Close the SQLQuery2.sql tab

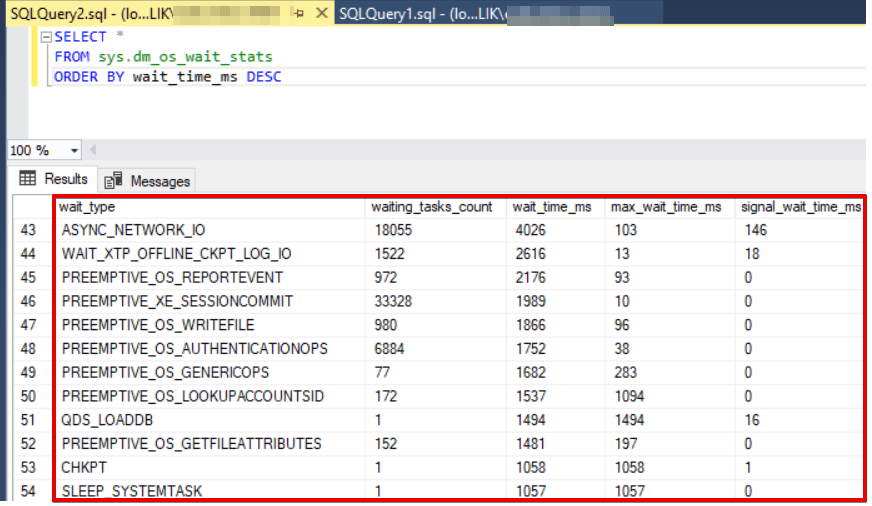[x=321, y=13]
